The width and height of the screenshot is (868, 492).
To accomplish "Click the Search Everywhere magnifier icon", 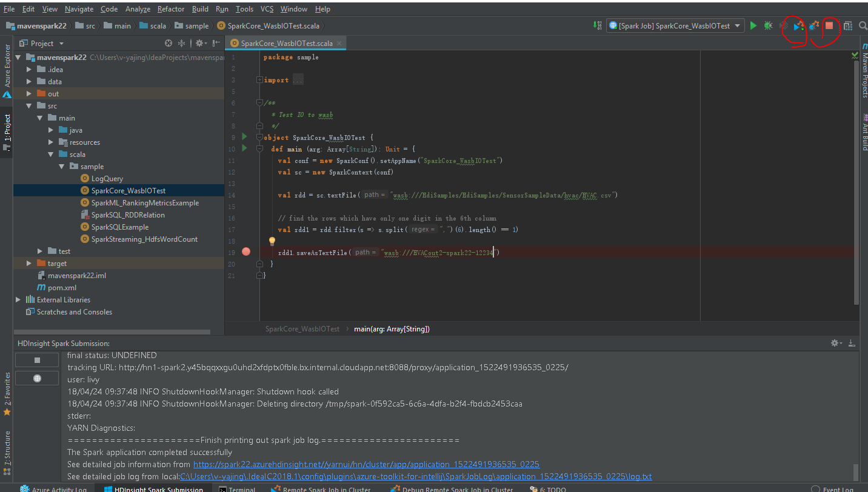I will (x=862, y=26).
